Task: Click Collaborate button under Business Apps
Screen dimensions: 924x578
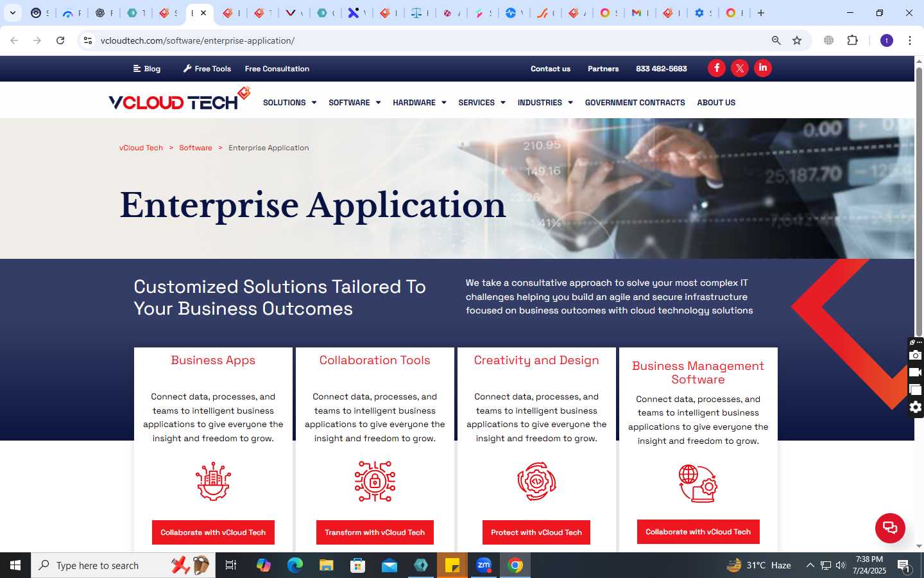Action: click(x=213, y=532)
